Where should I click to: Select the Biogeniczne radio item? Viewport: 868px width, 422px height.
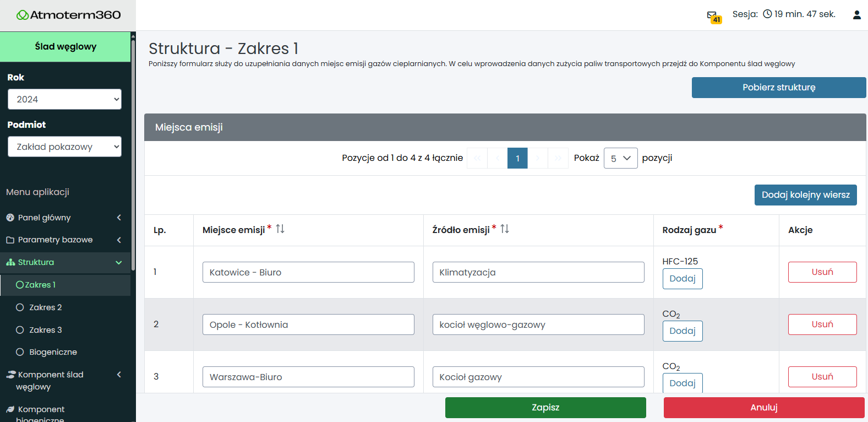(20, 352)
